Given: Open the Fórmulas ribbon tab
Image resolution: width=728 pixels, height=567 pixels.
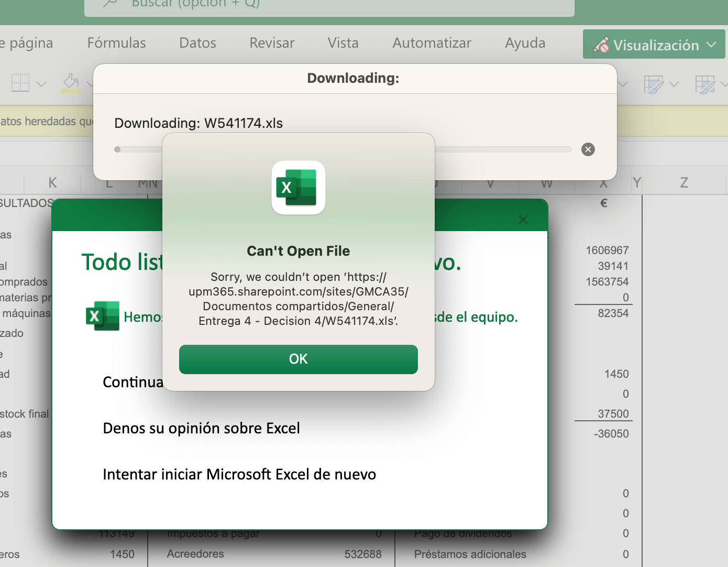Looking at the screenshot, I should [117, 43].
